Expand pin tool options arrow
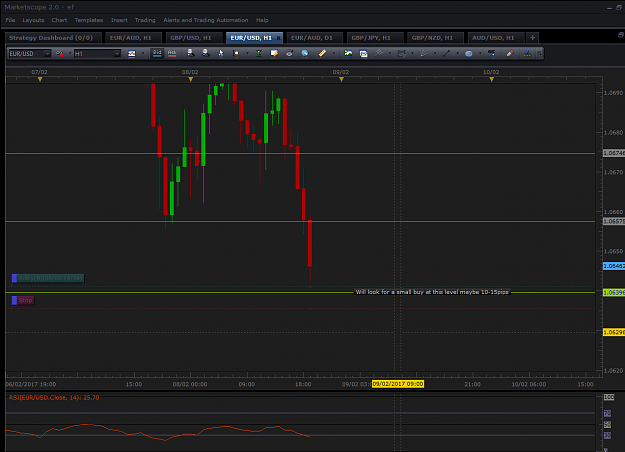625x452 pixels. (x=389, y=53)
